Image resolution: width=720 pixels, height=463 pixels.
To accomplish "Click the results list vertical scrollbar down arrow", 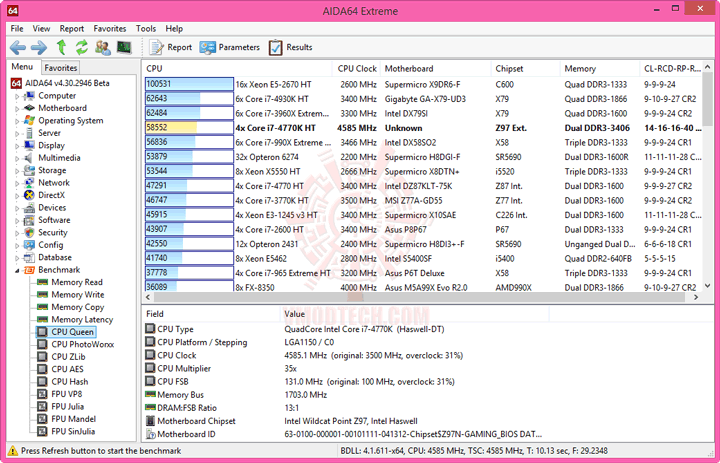I will 707,286.
